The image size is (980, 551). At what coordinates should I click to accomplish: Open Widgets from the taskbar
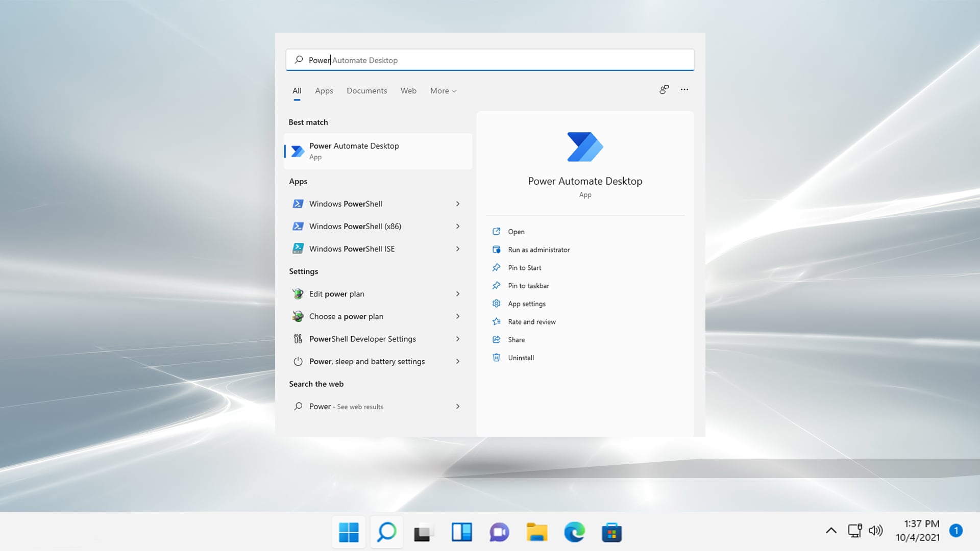pyautogui.click(x=461, y=532)
